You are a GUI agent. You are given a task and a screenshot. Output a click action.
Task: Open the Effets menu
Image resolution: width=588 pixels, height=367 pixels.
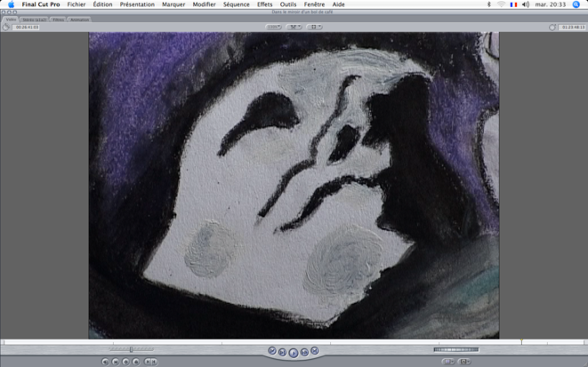coord(265,4)
